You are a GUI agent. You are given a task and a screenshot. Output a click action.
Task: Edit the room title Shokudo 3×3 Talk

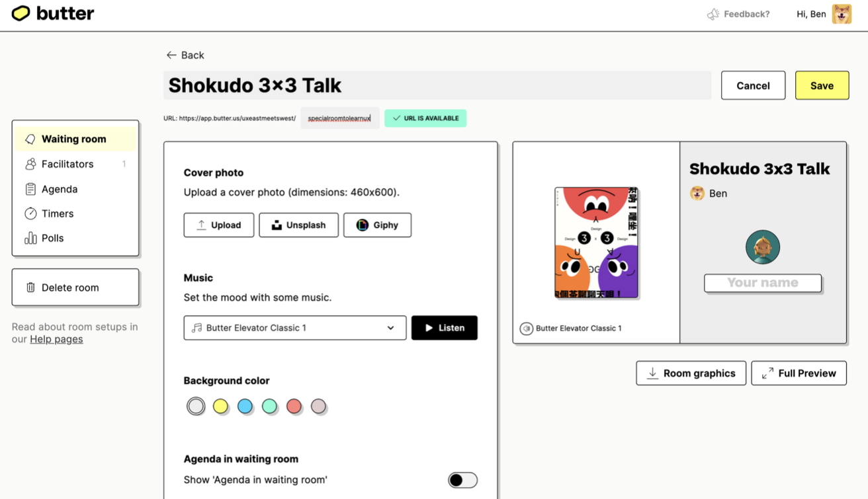coord(437,85)
